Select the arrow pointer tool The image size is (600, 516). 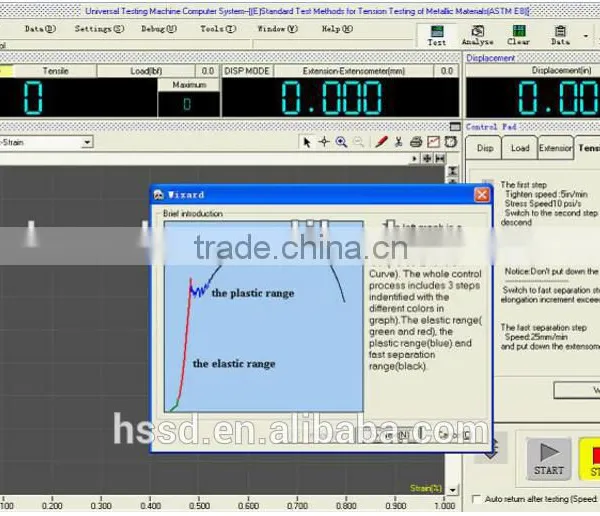coord(307,142)
